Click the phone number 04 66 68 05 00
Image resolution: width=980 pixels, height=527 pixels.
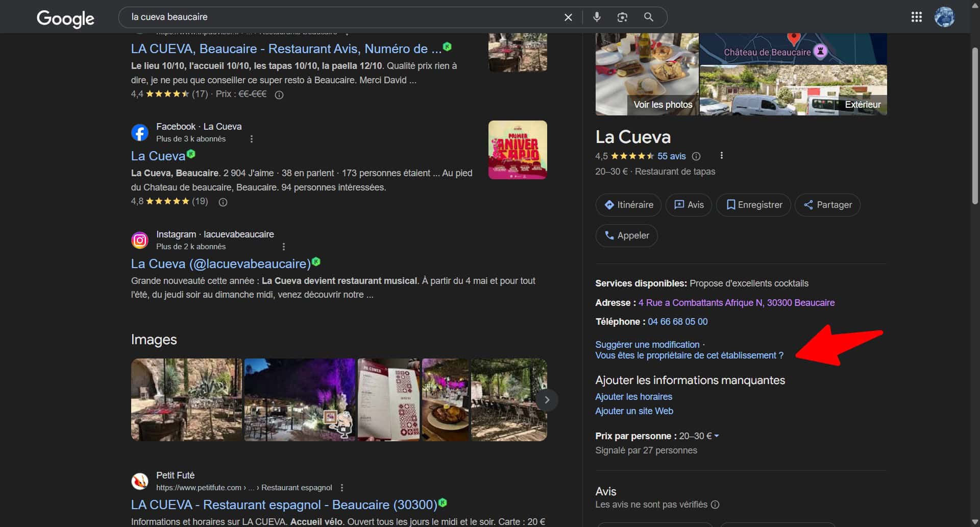[x=678, y=322]
